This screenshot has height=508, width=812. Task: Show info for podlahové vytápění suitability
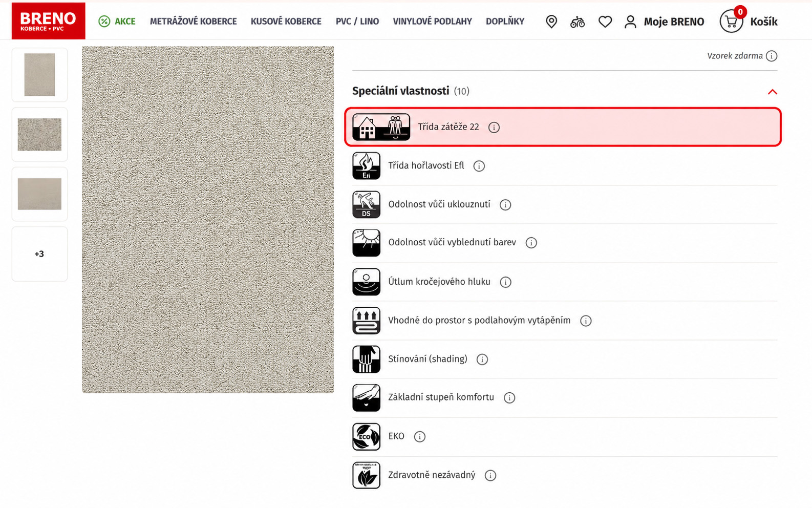tap(586, 321)
